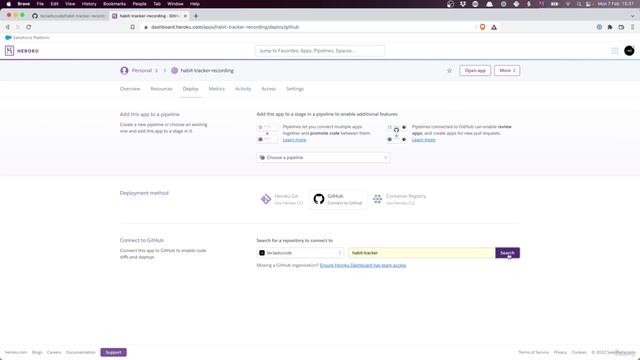Open the Cookies footer link
This screenshot has height=360, width=640.
579,352
